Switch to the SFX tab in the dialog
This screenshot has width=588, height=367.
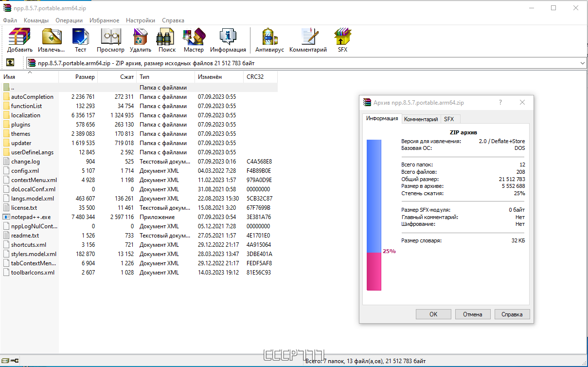click(x=449, y=119)
